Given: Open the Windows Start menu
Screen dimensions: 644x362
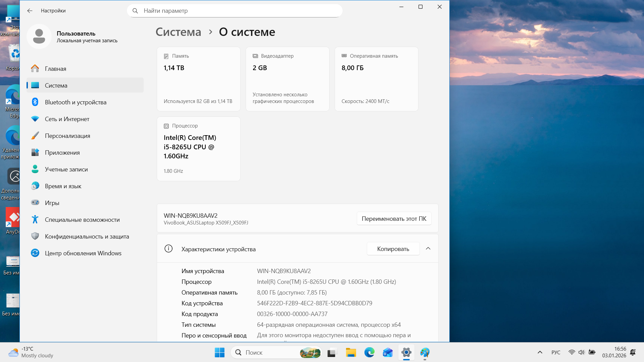Looking at the screenshot, I should [219, 353].
